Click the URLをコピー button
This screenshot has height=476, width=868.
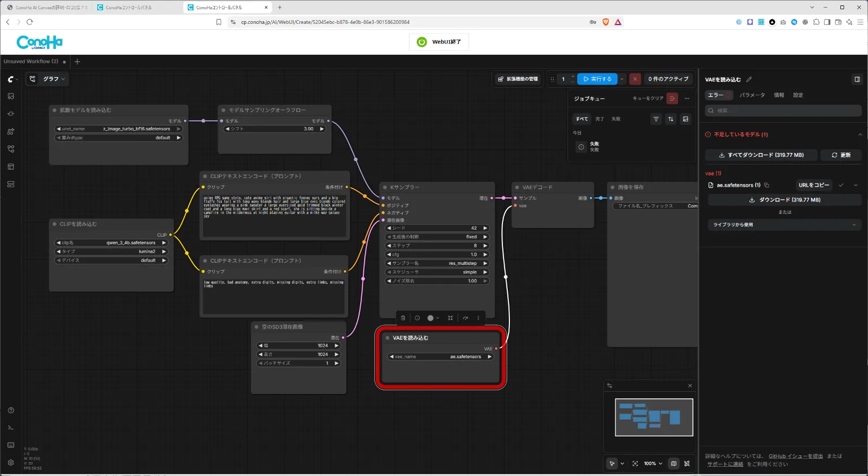click(x=814, y=185)
